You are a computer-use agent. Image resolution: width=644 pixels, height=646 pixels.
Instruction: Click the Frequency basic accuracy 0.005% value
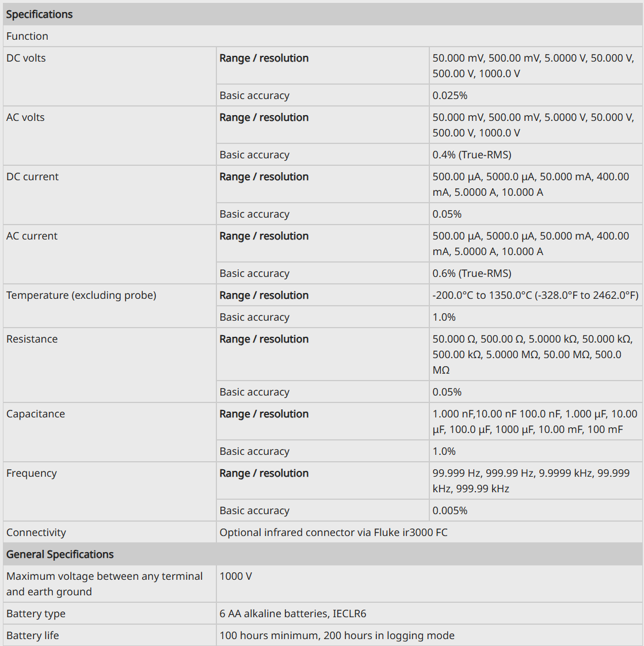coord(449,511)
